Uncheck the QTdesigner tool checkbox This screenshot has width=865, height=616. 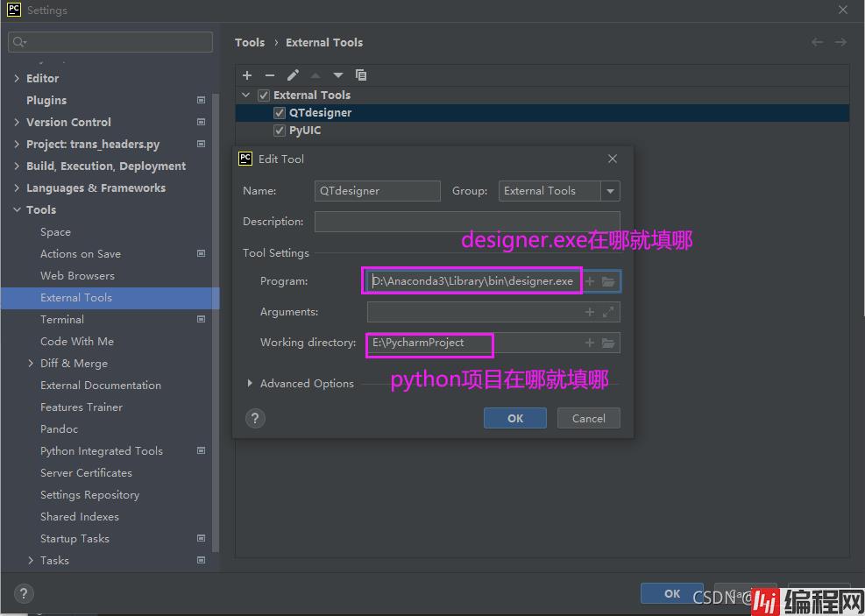tap(280, 113)
